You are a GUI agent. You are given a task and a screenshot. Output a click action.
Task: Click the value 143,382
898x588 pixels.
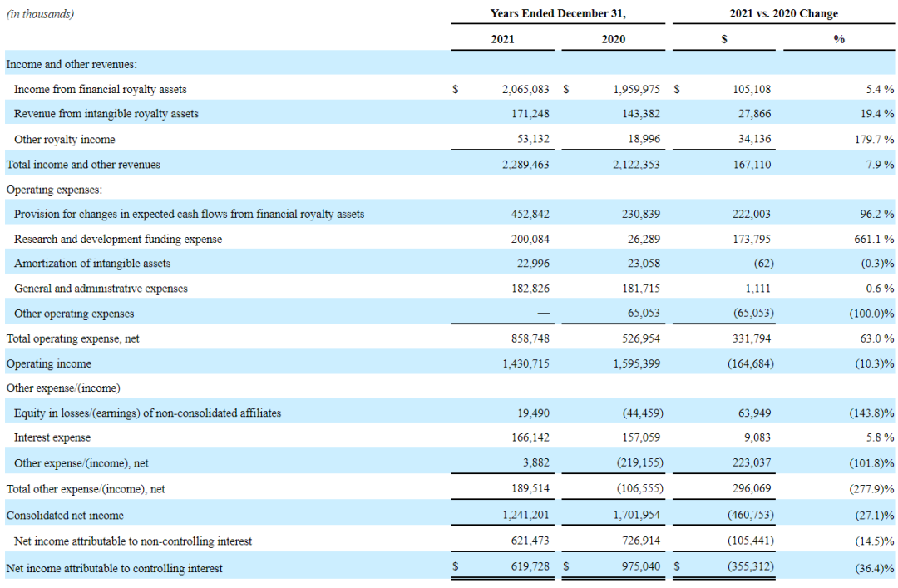641,114
